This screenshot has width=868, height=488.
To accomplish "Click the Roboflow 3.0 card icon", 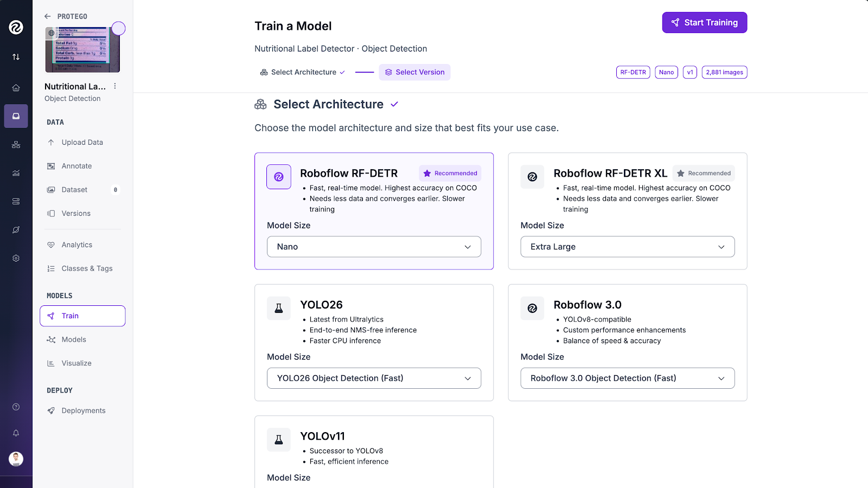I will click(532, 308).
